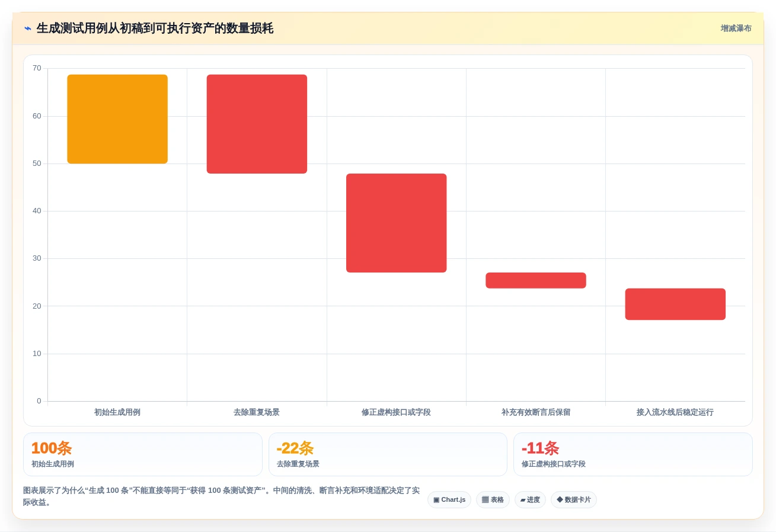Click the 增减瀑布 label in the header
The height and width of the screenshot is (532, 776).
tap(736, 28)
